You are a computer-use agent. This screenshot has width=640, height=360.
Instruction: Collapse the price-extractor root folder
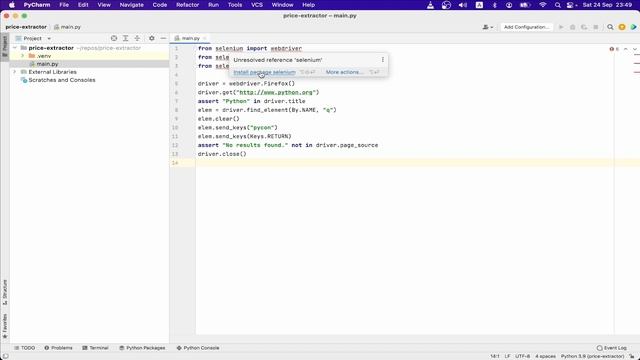[15, 48]
